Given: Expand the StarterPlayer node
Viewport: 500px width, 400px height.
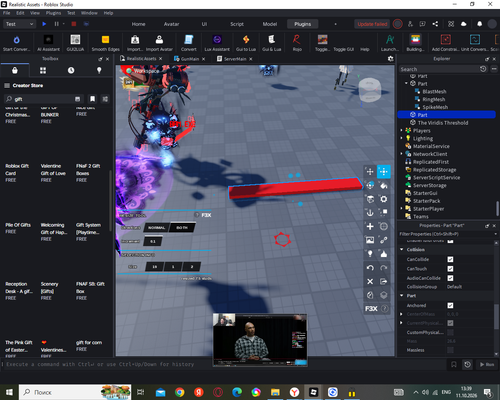Looking at the screenshot, I should pyautogui.click(x=402, y=209).
